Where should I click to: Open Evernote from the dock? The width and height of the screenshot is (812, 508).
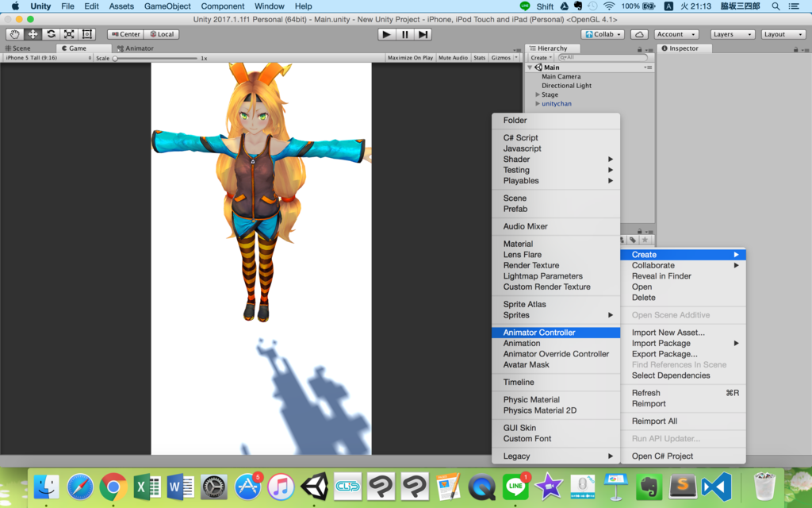click(649, 487)
